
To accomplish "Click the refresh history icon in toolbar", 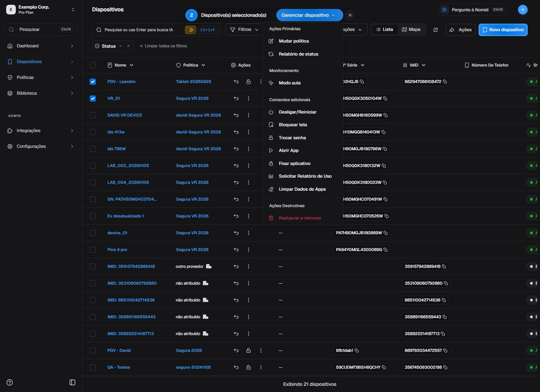I will pos(436,30).
